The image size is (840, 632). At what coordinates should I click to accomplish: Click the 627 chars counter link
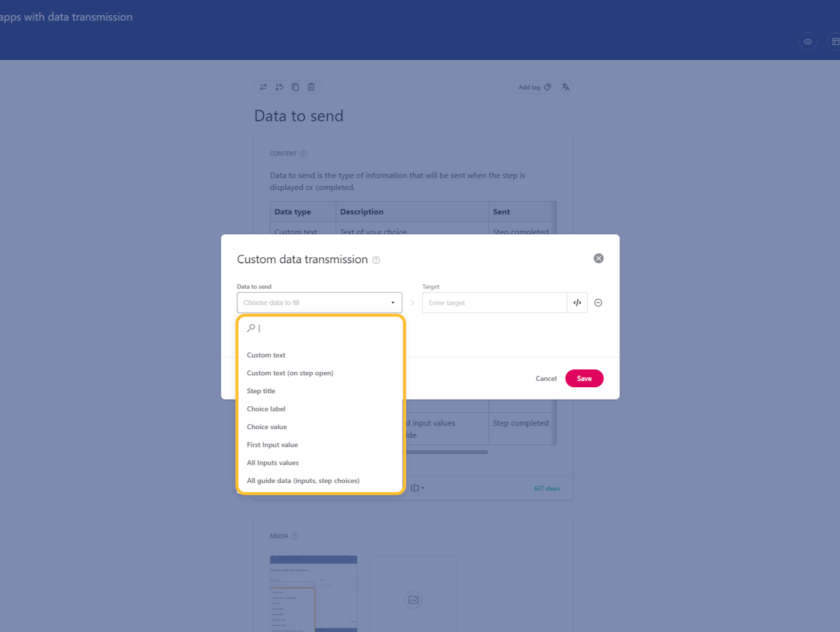(x=547, y=488)
